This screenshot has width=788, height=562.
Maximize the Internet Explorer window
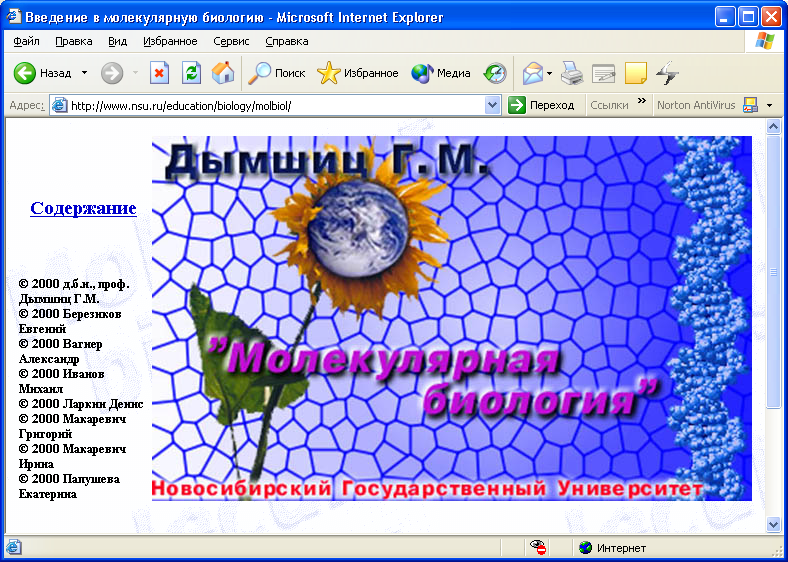click(748, 18)
